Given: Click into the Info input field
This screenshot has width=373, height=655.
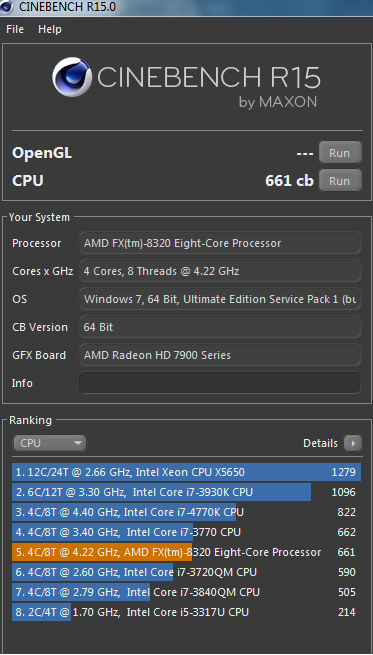Looking at the screenshot, I should pyautogui.click(x=220, y=383).
